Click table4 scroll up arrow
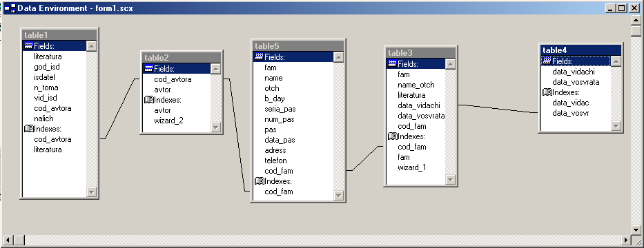The width and height of the screenshot is (644, 248). tap(616, 61)
